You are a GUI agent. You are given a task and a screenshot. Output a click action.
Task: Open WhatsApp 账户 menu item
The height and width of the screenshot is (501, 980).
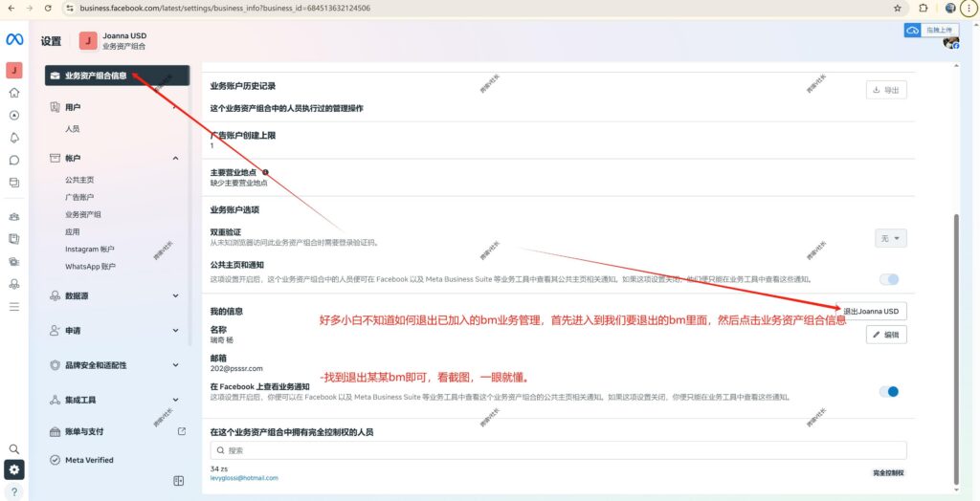[x=91, y=266]
